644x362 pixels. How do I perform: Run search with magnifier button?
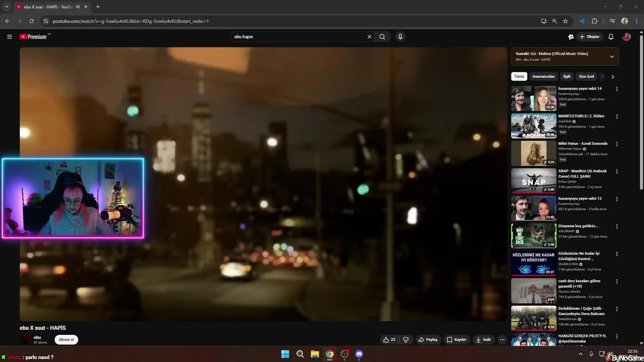point(382,37)
